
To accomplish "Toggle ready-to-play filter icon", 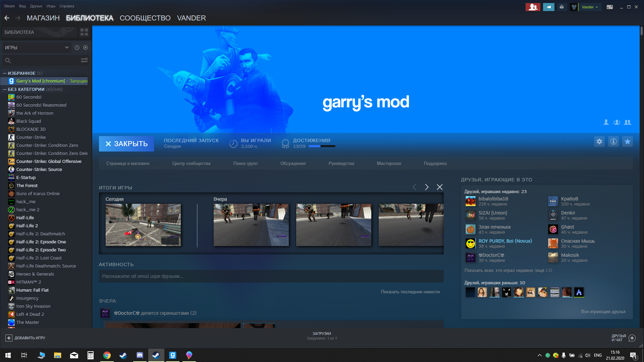I will pyautogui.click(x=86, y=48).
